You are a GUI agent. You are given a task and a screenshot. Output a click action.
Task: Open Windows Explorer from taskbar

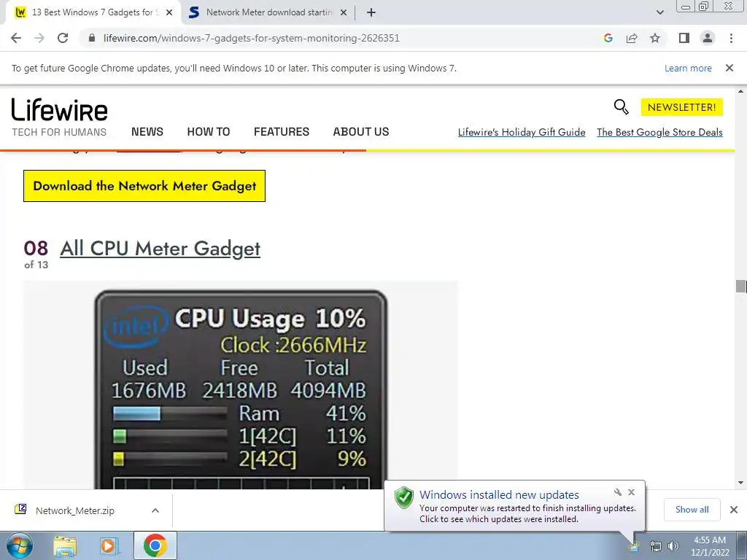pos(65,545)
